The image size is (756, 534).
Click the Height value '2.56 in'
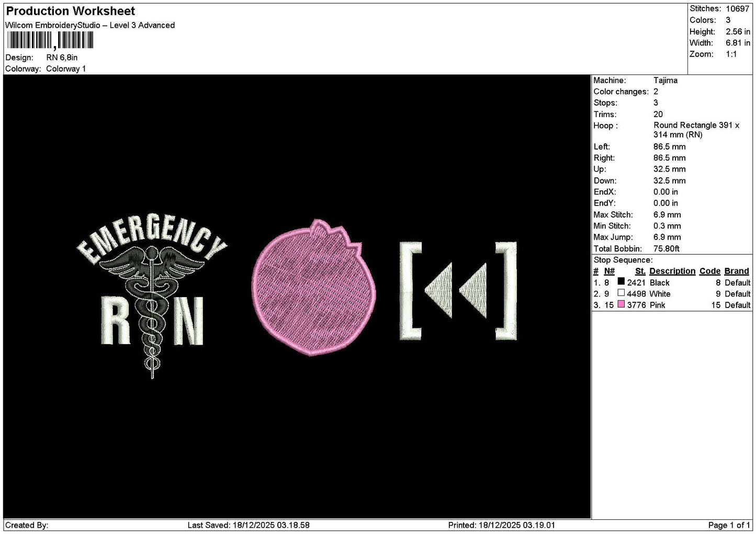point(738,31)
